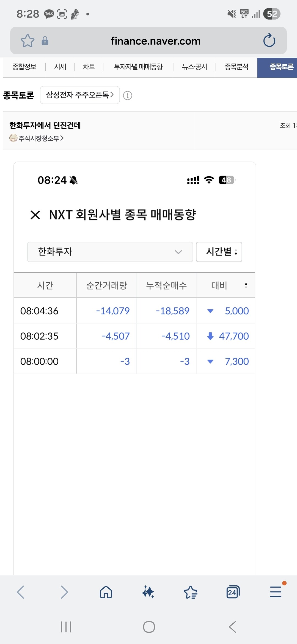Viewport: 297px width, 644px height.
Task: Open the 투자자별 매매동향 tab
Action: [x=138, y=67]
